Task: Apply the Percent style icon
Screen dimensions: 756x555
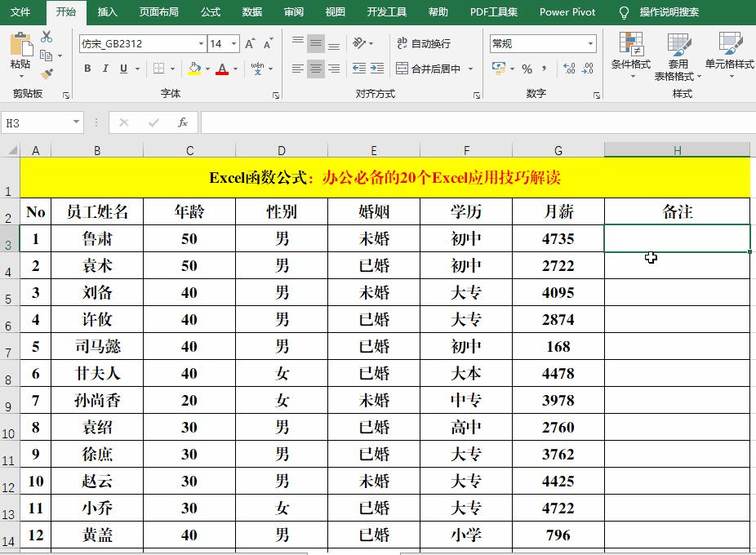Action: [x=527, y=68]
